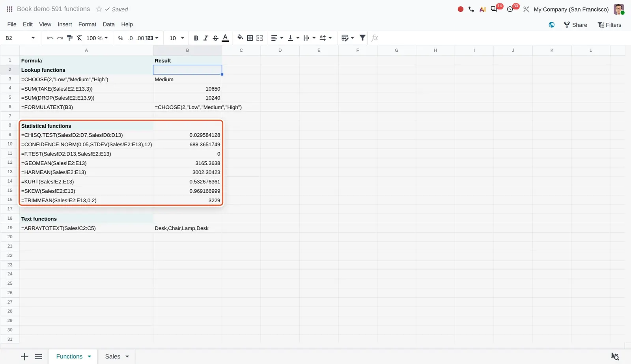Image resolution: width=631 pixels, height=364 pixels.
Task: Toggle italic formatting
Action: coord(205,38)
